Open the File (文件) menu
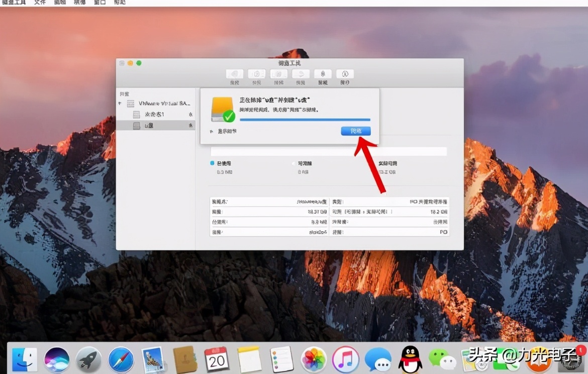The image size is (588, 374). point(40,3)
